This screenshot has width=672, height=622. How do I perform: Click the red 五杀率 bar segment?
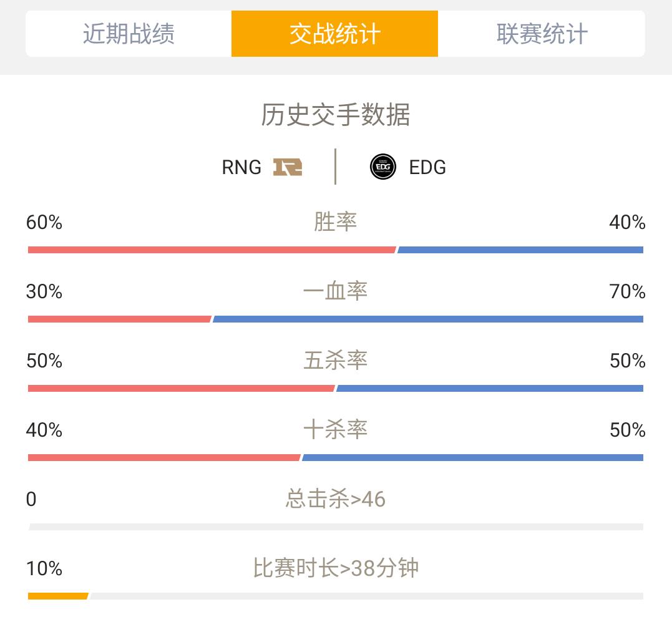tap(182, 389)
